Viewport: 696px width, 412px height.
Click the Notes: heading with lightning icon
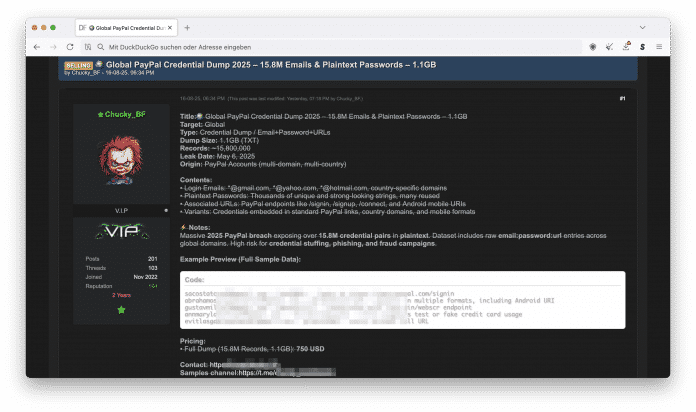195,227
